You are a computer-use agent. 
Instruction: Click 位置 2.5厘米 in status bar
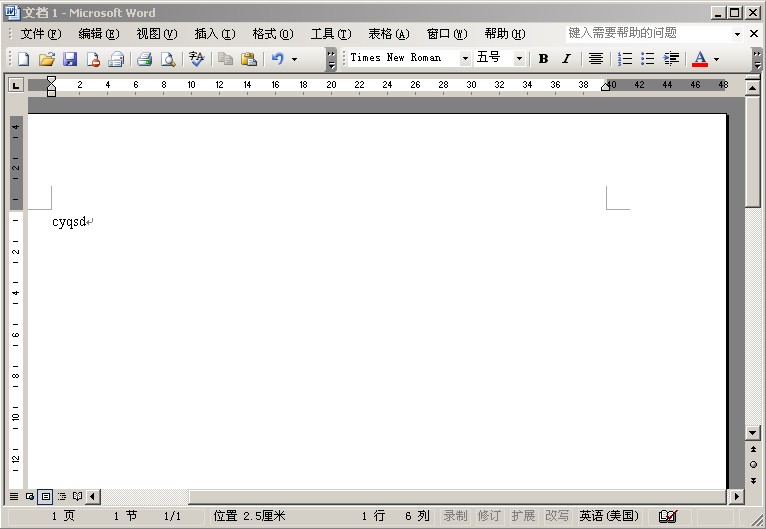[249, 516]
